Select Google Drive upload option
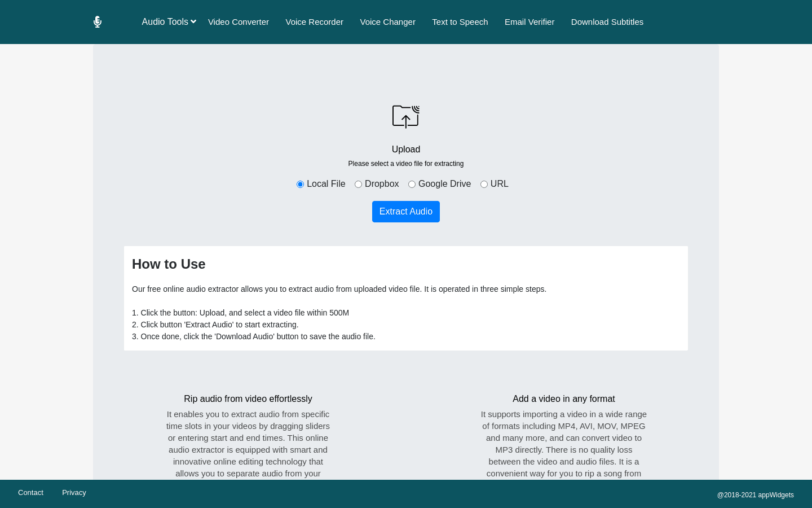812x508 pixels. click(412, 184)
